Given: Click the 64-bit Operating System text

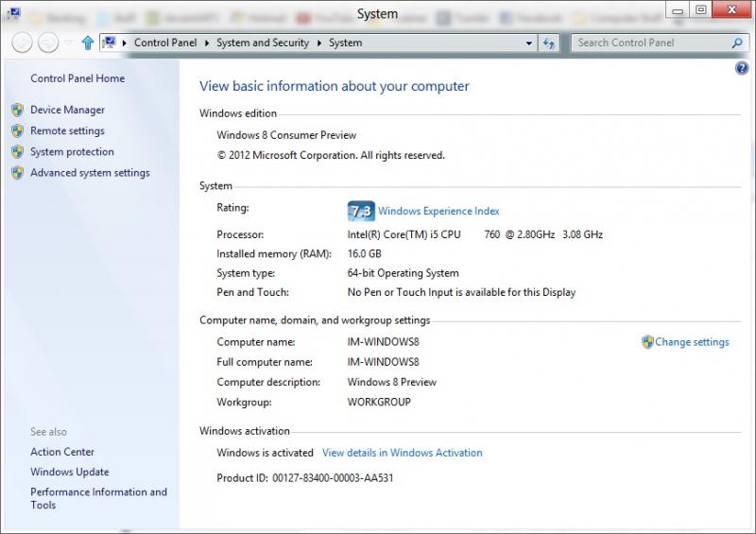Looking at the screenshot, I should 404,273.
